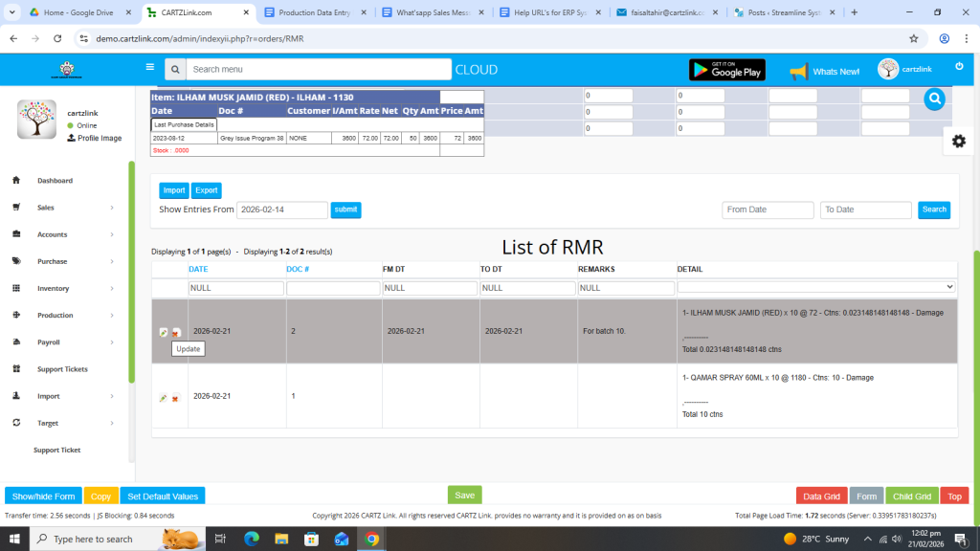Screen dimensions: 980x551
Task: Toggle the hamburger sidebar menu
Action: [149, 67]
